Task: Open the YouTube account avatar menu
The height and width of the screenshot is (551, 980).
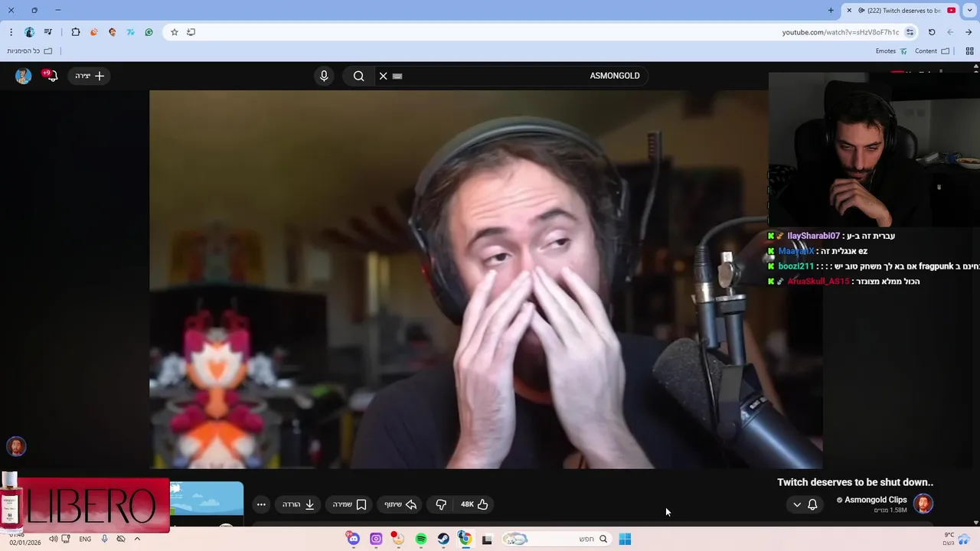Action: [x=24, y=76]
